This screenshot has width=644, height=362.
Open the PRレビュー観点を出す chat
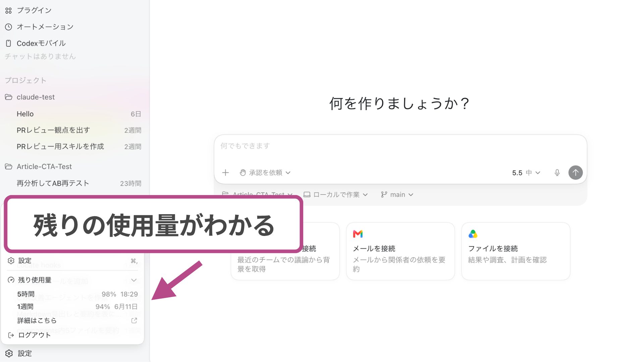(x=79, y=130)
